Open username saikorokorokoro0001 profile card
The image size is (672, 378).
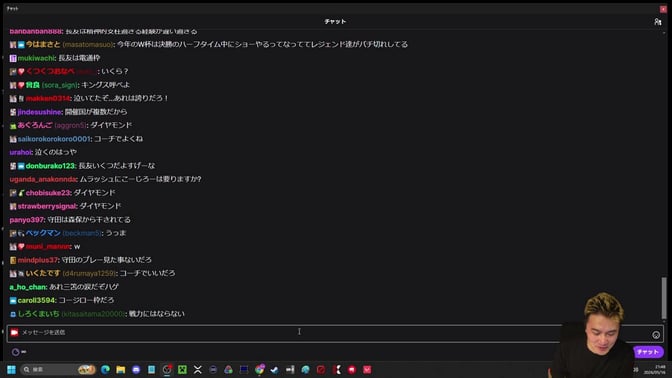[54, 139]
